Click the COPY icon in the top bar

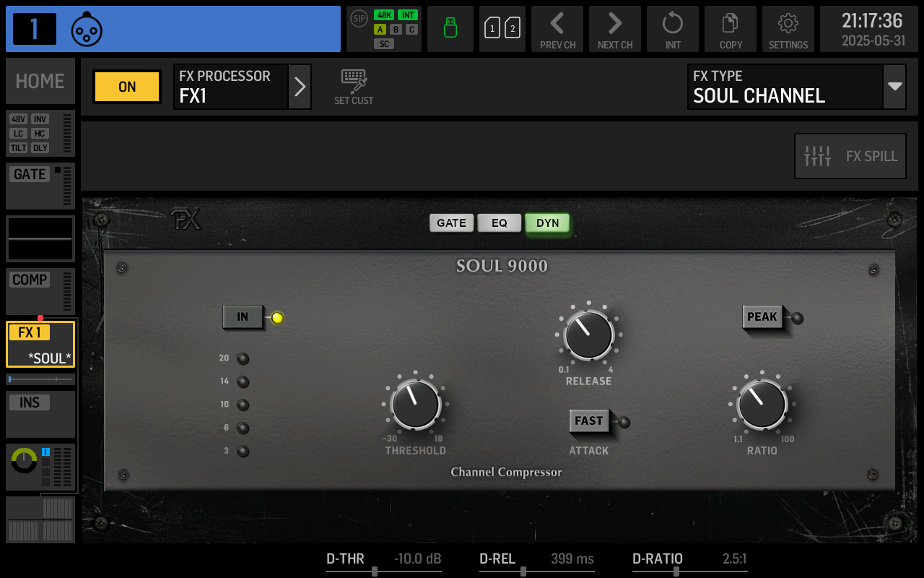pyautogui.click(x=730, y=29)
